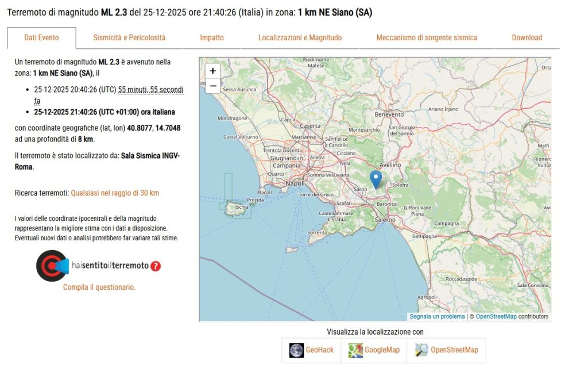Click the blue epicenter marker on map
Viewport: 588px width, 368px height.
click(376, 179)
